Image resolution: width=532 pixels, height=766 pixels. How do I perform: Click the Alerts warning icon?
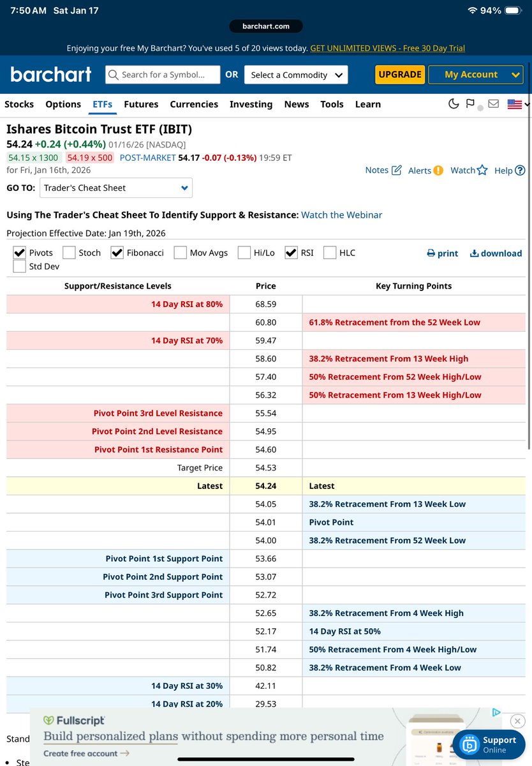coord(438,170)
